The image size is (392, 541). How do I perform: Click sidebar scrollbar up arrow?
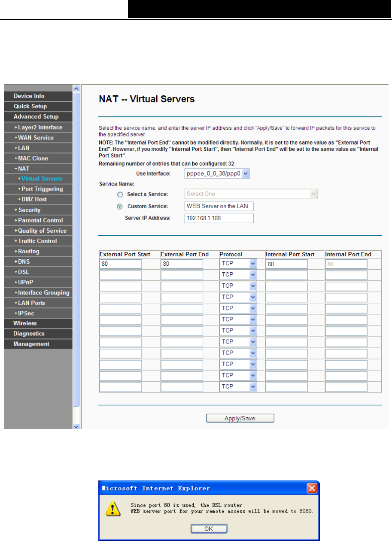76,88
